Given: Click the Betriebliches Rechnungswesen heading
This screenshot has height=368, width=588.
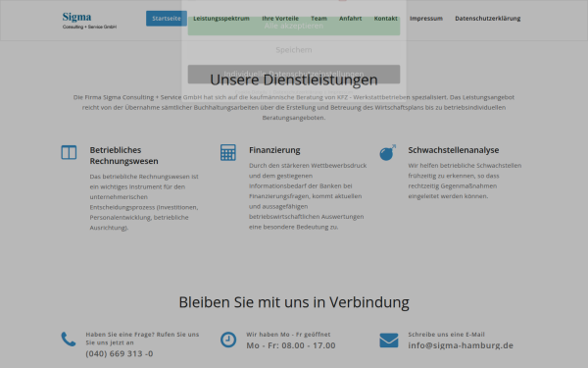Looking at the screenshot, I should click(x=123, y=155).
